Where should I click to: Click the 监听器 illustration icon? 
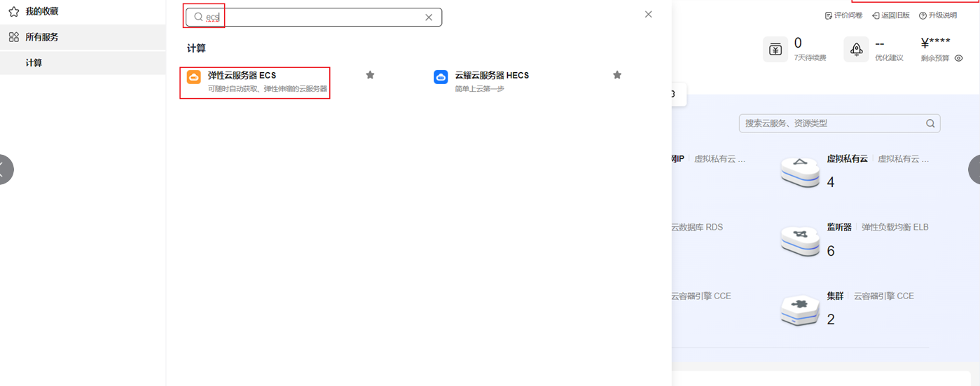[x=800, y=241]
